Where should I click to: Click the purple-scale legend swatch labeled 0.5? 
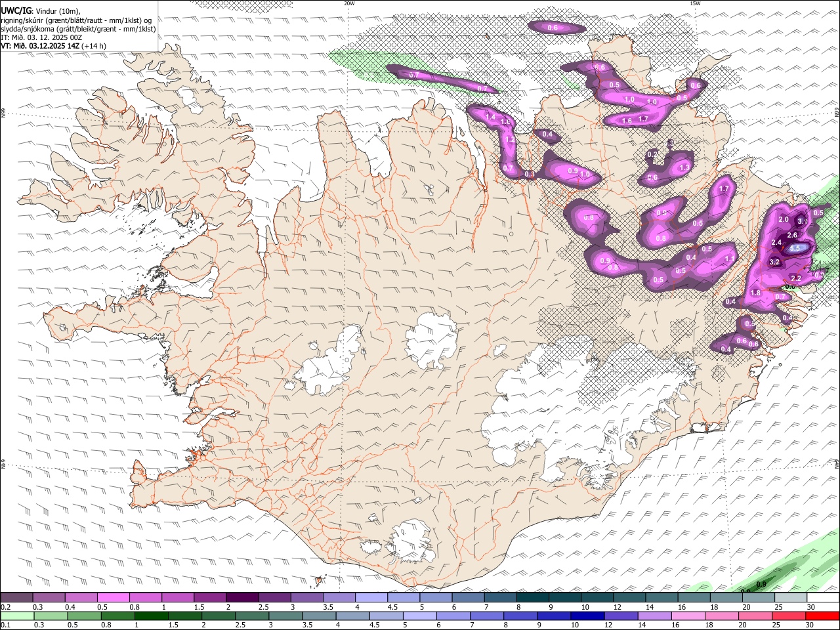tap(113, 598)
